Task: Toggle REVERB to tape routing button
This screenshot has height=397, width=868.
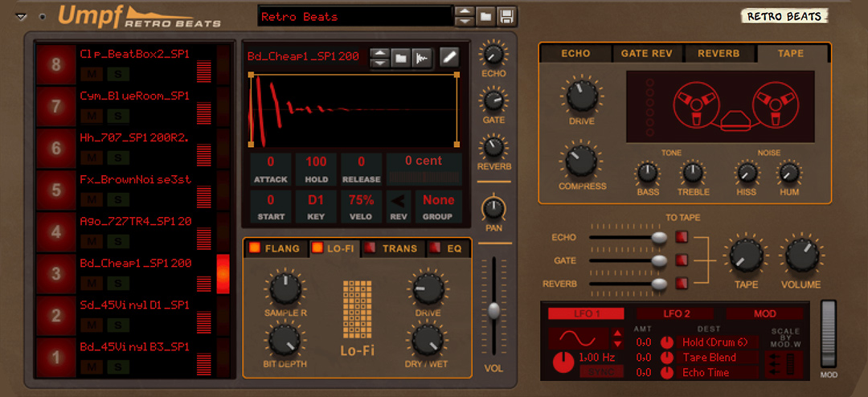Action: [682, 283]
